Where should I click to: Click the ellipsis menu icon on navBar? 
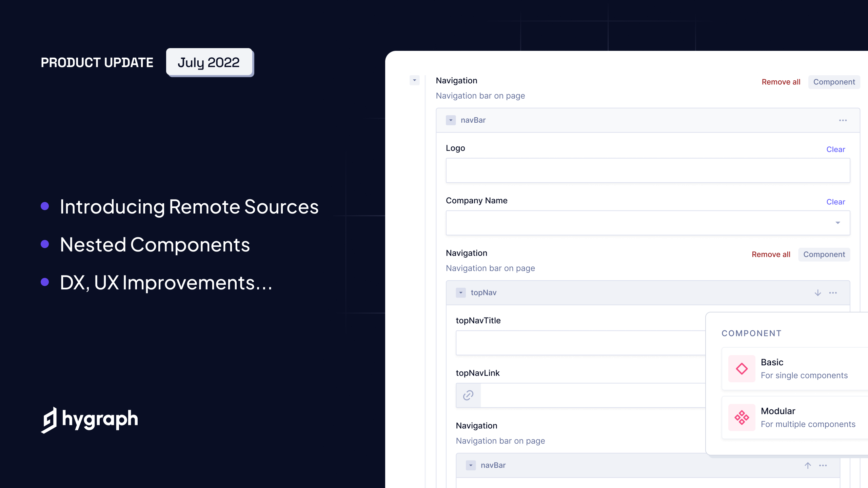pos(842,120)
